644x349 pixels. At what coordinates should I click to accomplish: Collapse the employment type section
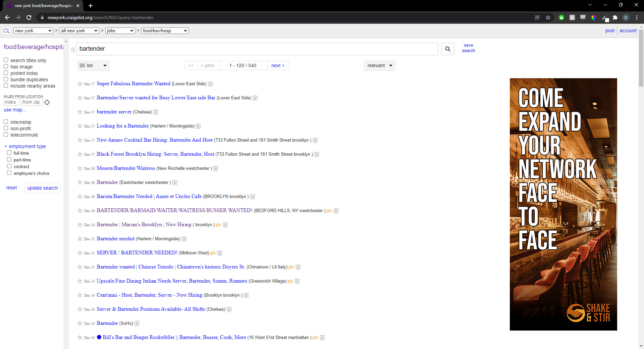point(25,146)
